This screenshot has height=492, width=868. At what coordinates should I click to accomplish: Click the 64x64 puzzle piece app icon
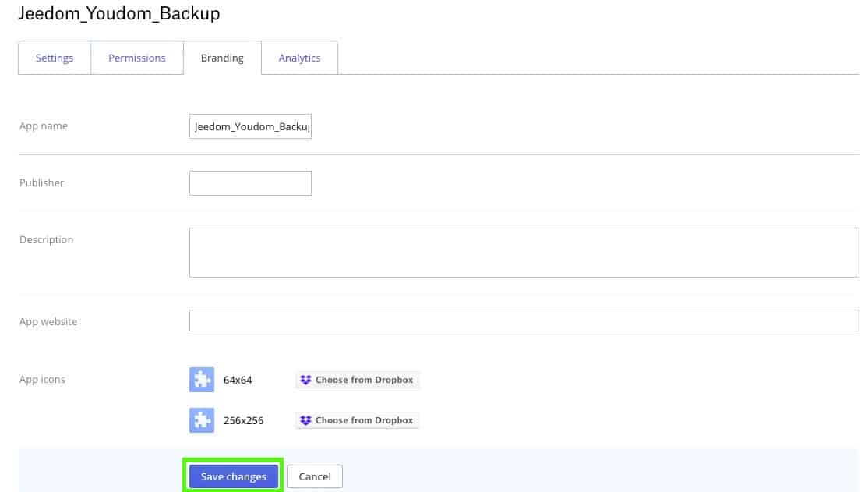click(x=202, y=380)
